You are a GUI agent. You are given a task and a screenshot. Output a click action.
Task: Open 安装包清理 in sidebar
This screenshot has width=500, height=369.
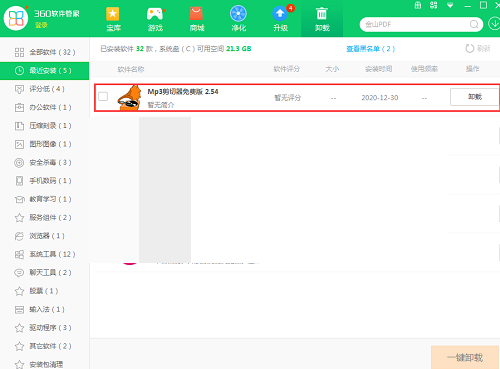(44, 363)
